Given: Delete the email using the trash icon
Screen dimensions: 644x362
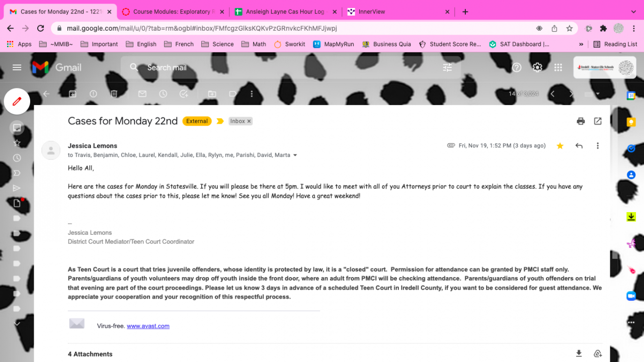Looking at the screenshot, I should pyautogui.click(x=114, y=94).
